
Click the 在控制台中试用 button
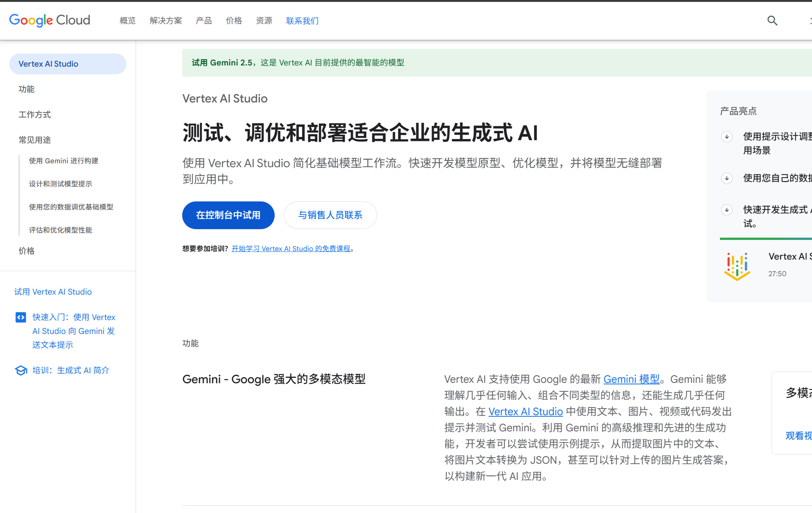click(x=228, y=215)
